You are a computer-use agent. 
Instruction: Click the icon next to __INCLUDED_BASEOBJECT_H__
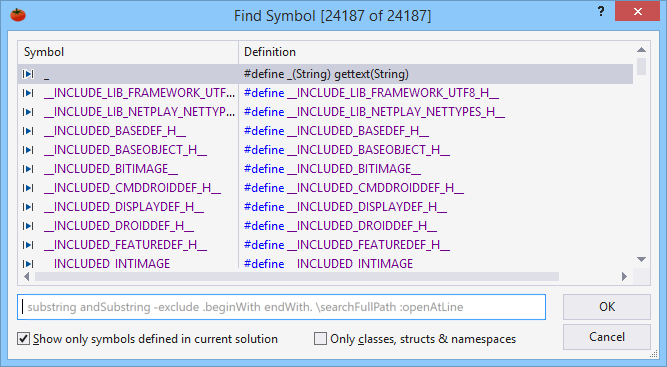point(28,150)
